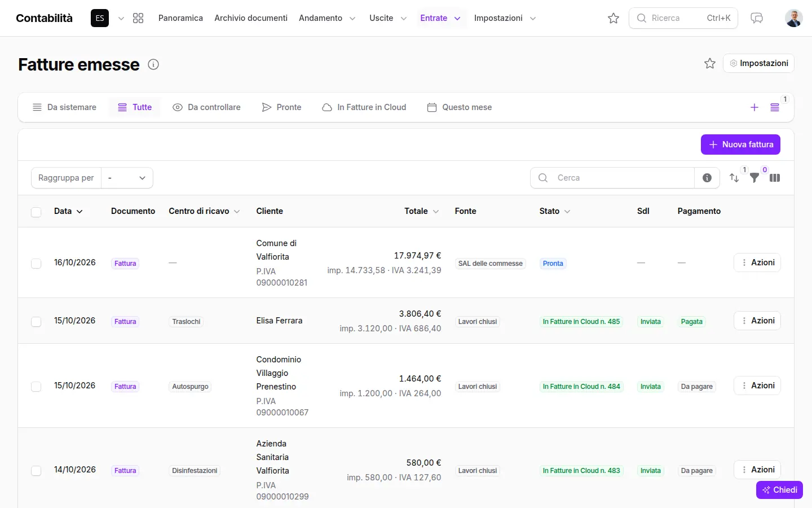Click the favorites star in top navigation

click(x=614, y=18)
